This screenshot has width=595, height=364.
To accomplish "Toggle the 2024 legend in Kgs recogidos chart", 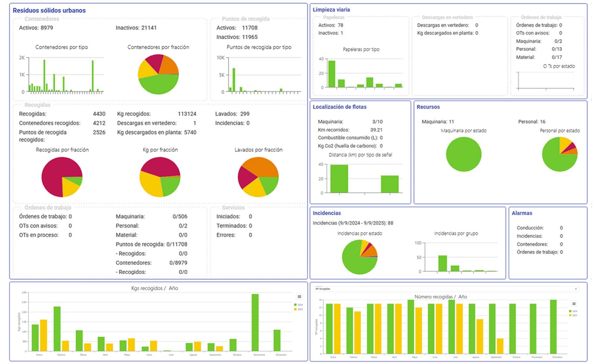I will (x=298, y=305).
